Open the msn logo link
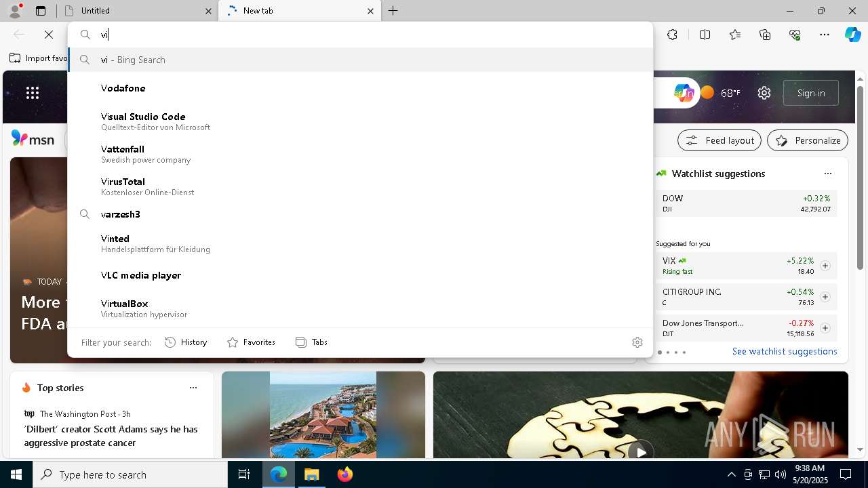This screenshot has width=868, height=488. pyautogui.click(x=33, y=139)
